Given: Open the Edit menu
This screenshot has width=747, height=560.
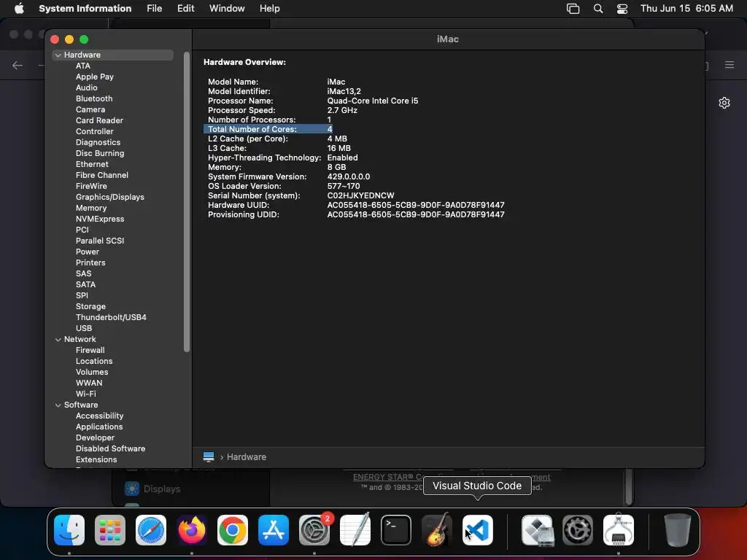Looking at the screenshot, I should pyautogui.click(x=186, y=9).
